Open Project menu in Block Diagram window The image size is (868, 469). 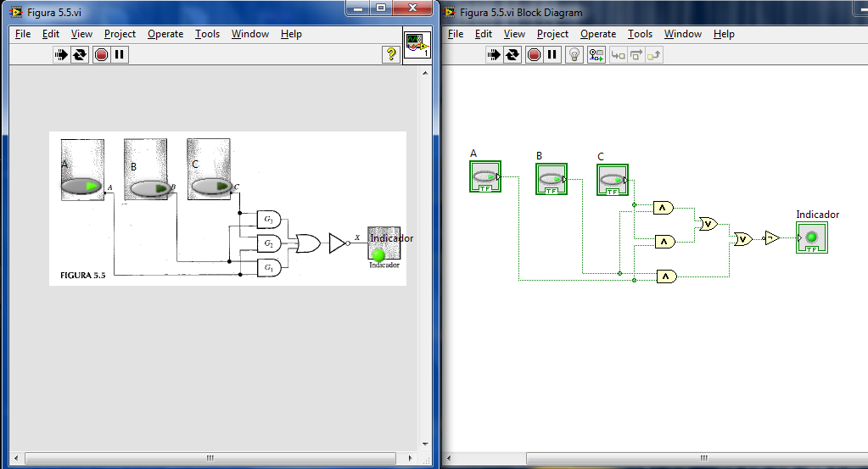pyautogui.click(x=552, y=34)
